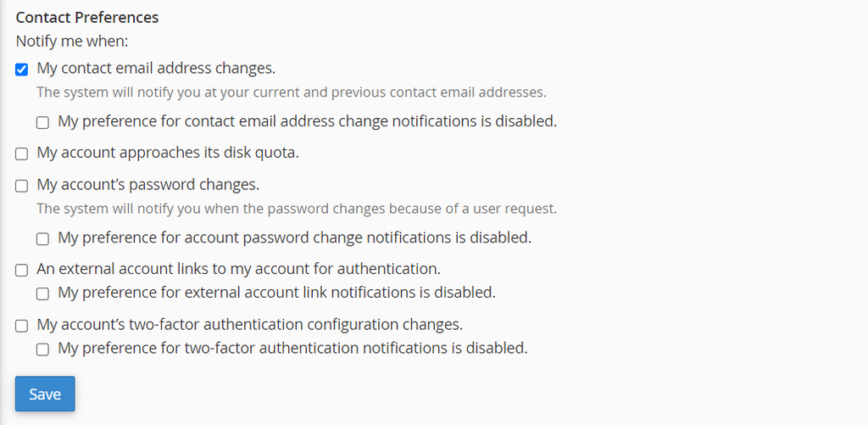Tick checkbox for disabled email change notification preference

[x=42, y=123]
